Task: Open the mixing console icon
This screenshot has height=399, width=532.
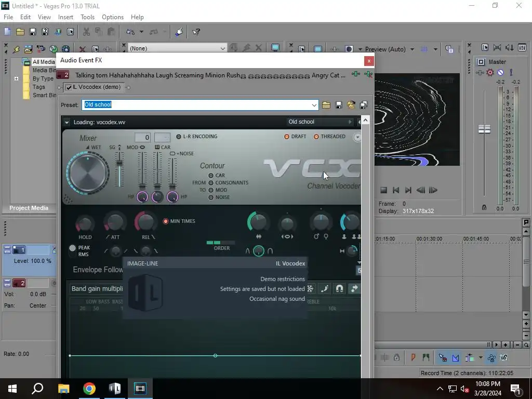Action: (522, 47)
